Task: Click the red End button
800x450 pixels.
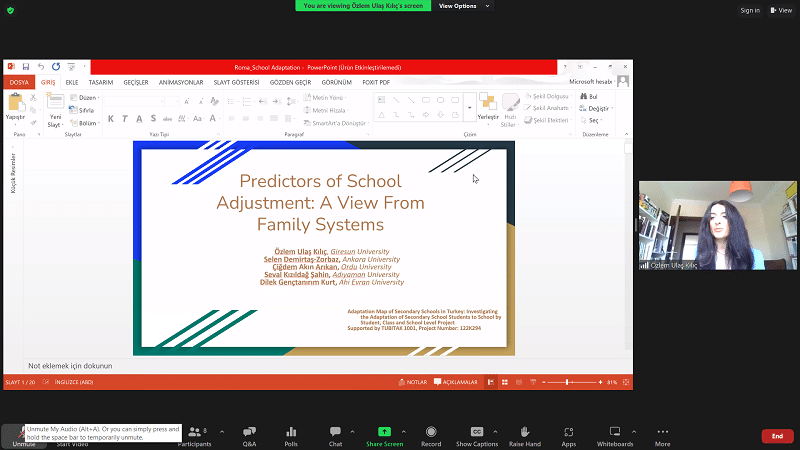Action: 776,436
